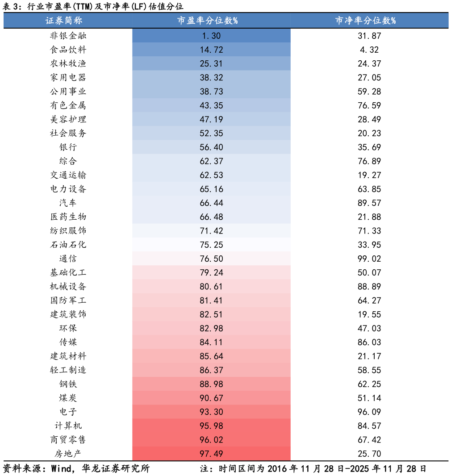Select the darkest red cell 97.49
Screen dimensions: 451x476
(211, 454)
